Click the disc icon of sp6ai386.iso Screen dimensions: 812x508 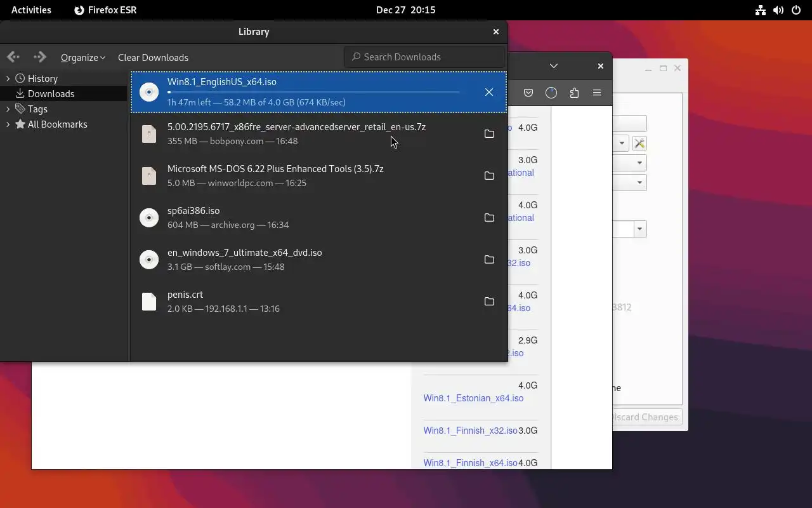pyautogui.click(x=149, y=218)
